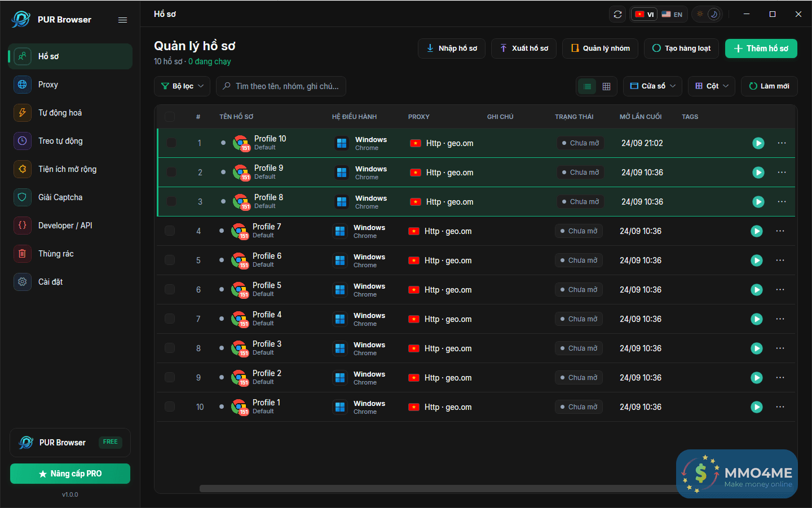Open the Bộ lọc filter dropdown
This screenshot has width=812, height=508.
[x=182, y=86]
